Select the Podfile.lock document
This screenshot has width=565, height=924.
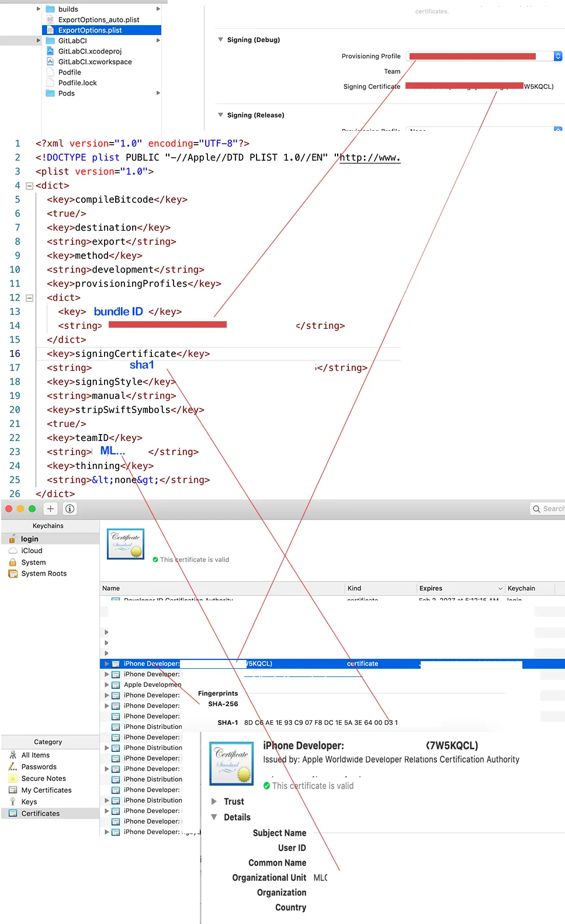tap(77, 82)
